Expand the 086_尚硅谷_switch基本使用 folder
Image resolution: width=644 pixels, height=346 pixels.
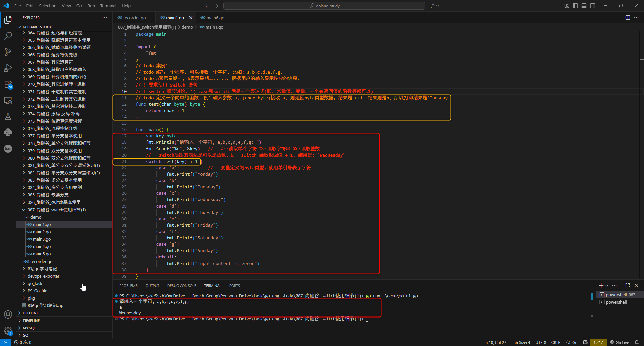pos(64,203)
